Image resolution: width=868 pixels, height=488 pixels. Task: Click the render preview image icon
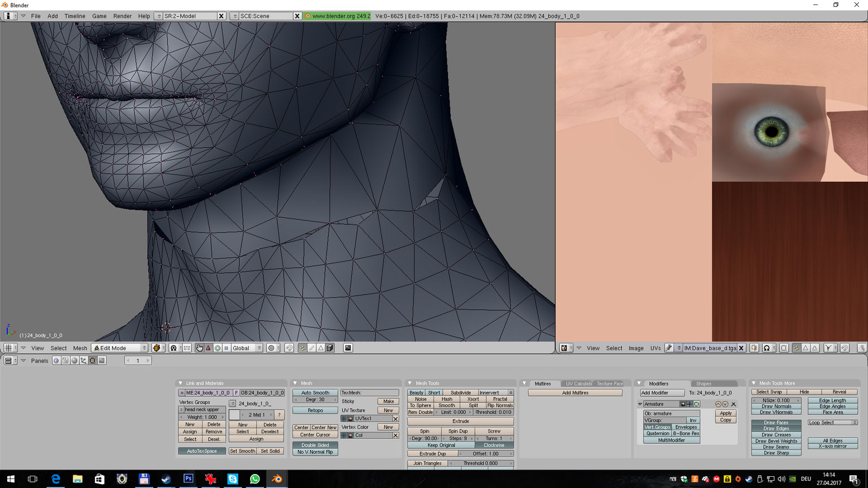348,348
